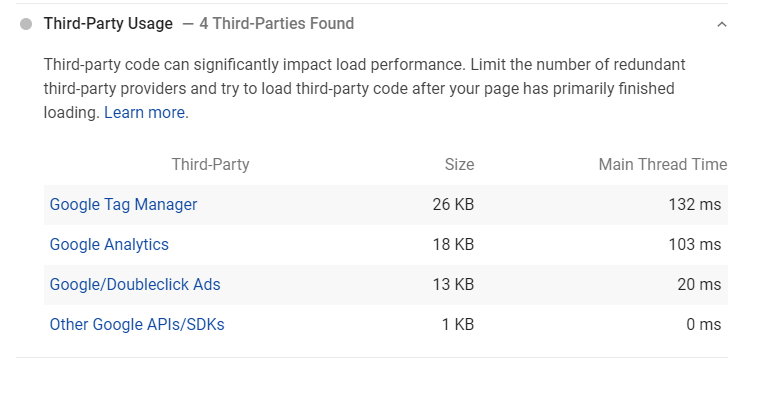Click the Third-Party column header
Screen dimensions: 765x393
[210, 164]
